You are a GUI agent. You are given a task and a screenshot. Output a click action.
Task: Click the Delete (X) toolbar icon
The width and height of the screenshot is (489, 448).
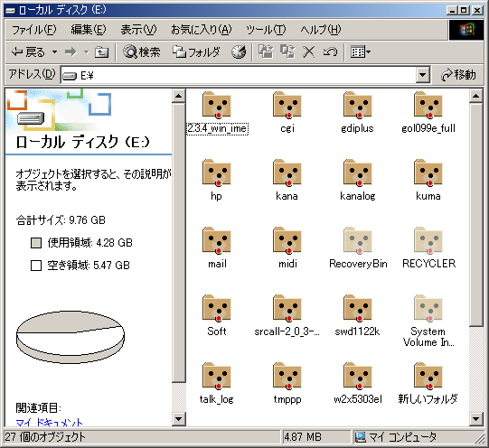click(309, 52)
